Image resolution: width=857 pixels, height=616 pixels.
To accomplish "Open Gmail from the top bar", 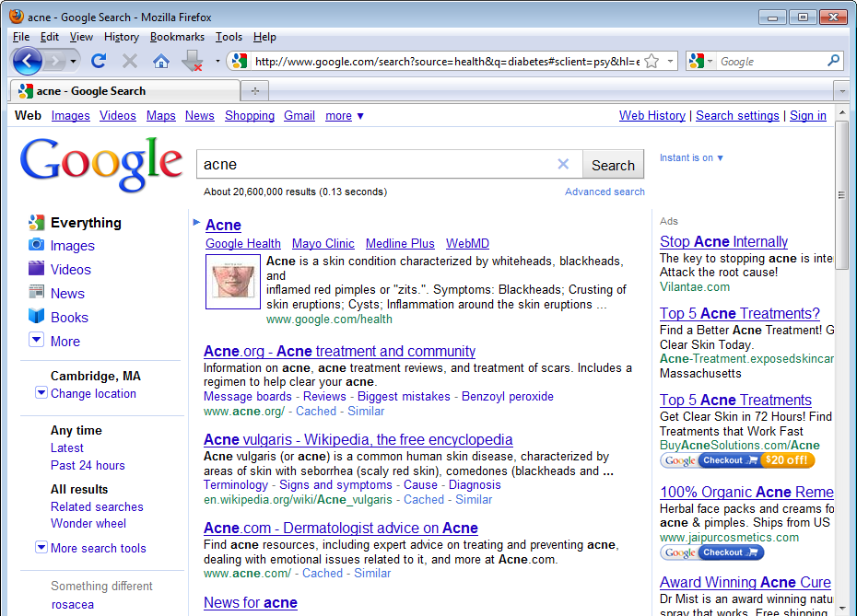I will tap(299, 116).
